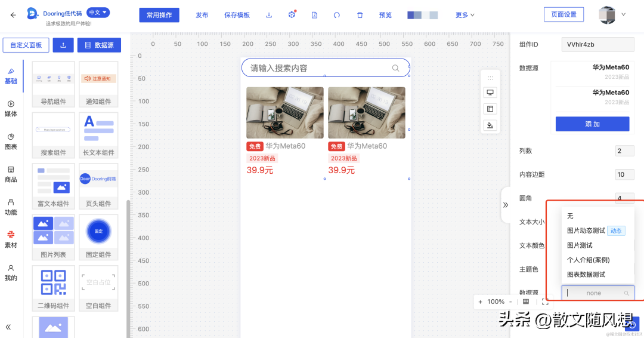
Task: Zoom in with the plus icon
Action: 480,302
